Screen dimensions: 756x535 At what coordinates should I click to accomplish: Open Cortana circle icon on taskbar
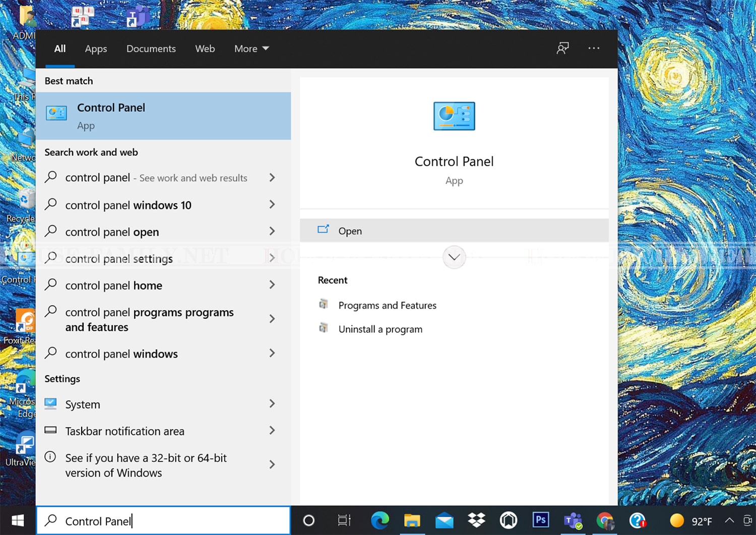click(x=308, y=520)
